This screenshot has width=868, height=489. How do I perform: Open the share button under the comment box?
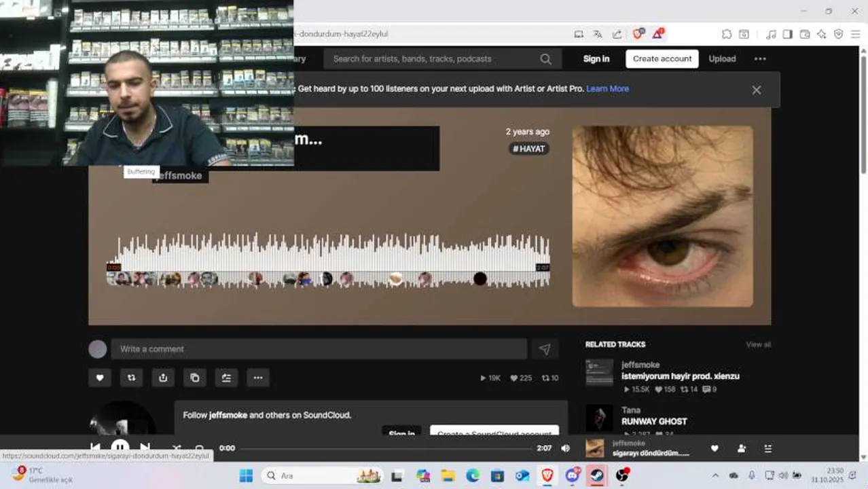coord(163,378)
